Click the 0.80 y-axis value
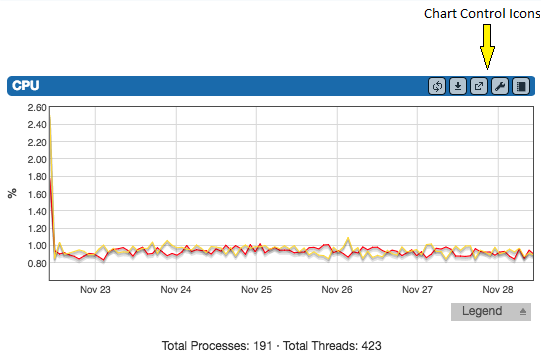The height and width of the screenshot is (363, 549). tap(37, 263)
